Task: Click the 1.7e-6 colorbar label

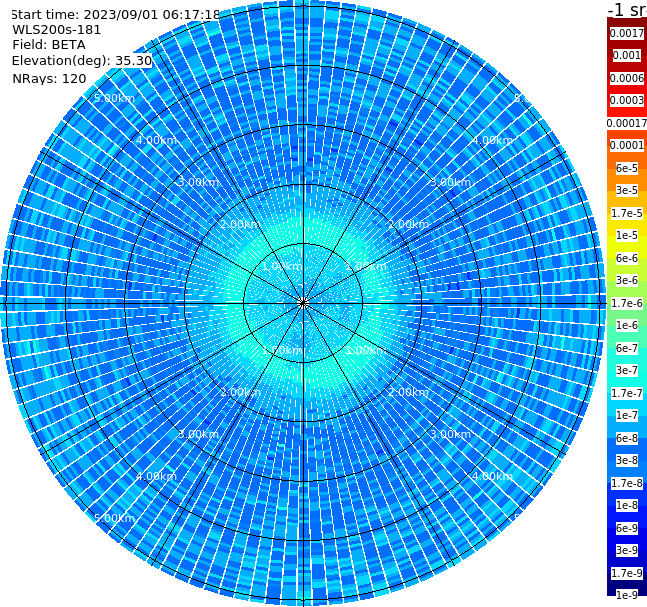Action: pyautogui.click(x=627, y=303)
